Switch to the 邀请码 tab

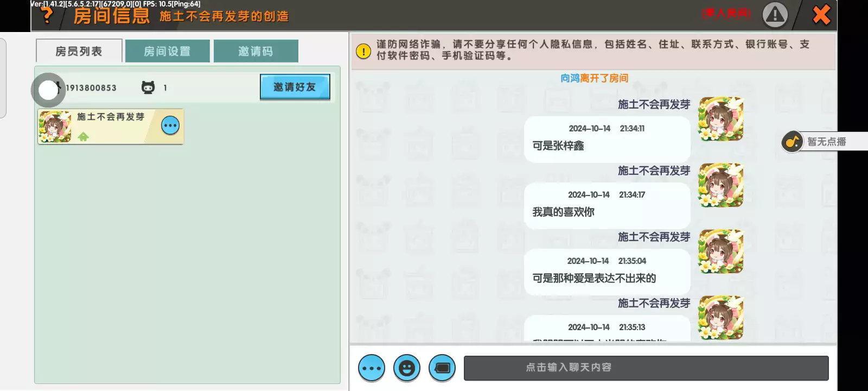click(x=256, y=51)
